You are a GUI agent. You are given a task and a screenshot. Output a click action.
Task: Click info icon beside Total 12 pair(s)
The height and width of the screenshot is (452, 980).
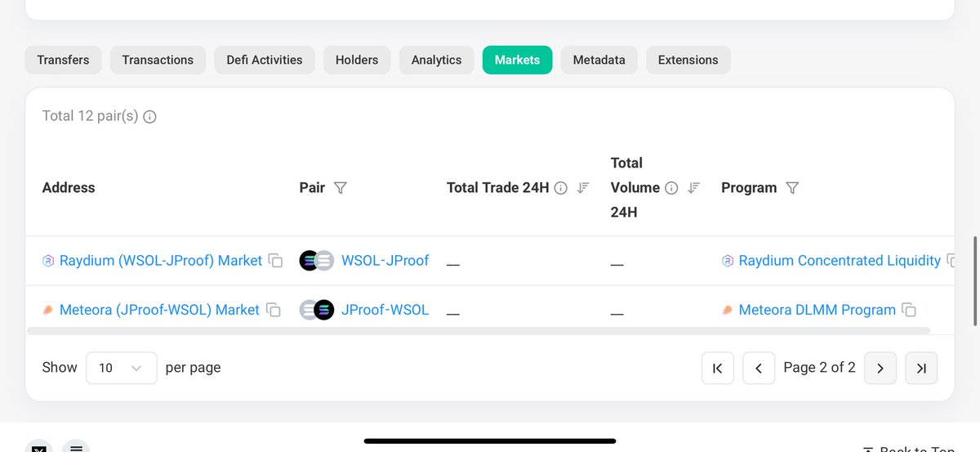149,116
